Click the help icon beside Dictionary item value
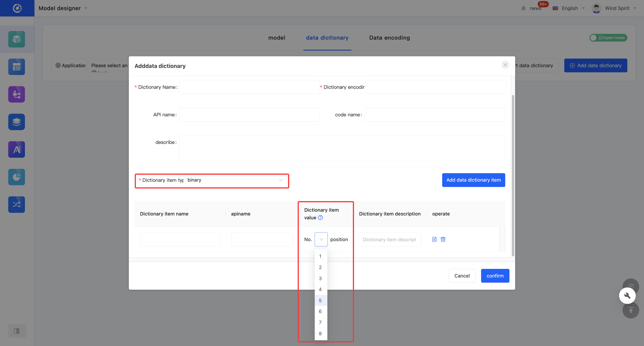The height and width of the screenshot is (346, 644). tap(320, 218)
